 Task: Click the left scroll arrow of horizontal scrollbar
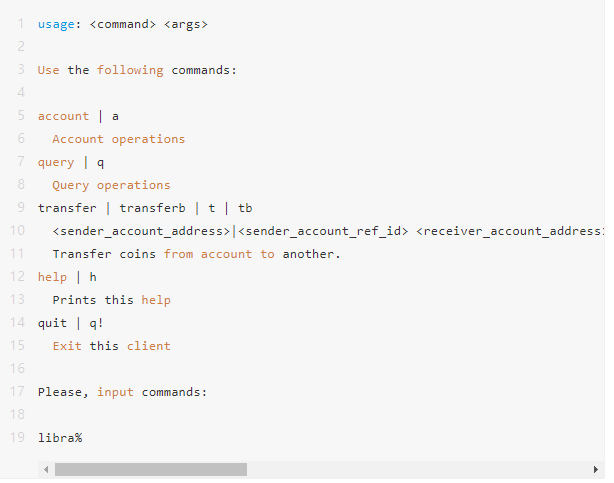point(46,469)
